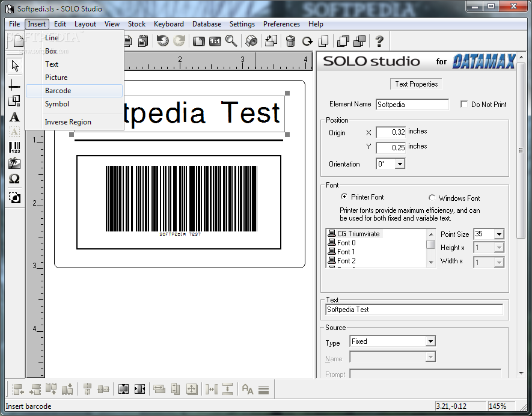The image size is (532, 416).
Task: Click the Origin Y input field
Action: click(391, 148)
